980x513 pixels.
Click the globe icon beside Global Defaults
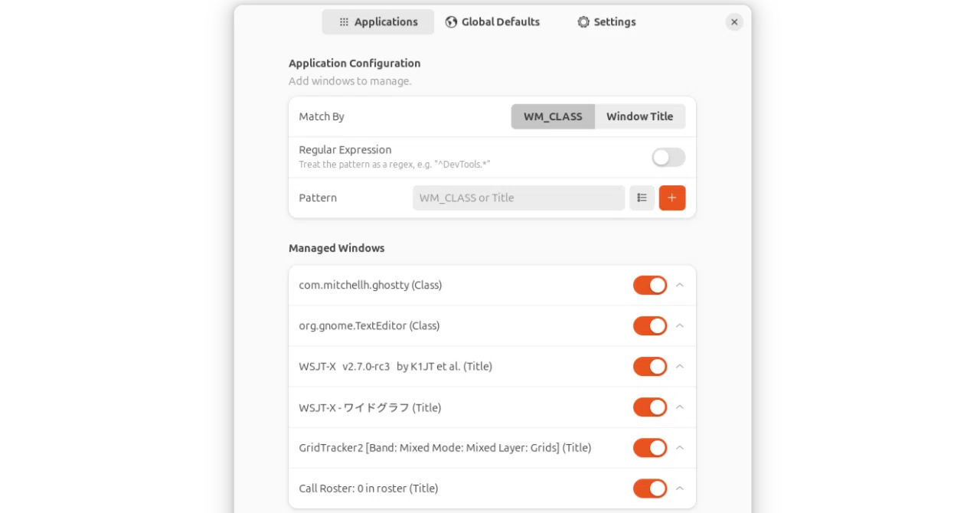[451, 22]
